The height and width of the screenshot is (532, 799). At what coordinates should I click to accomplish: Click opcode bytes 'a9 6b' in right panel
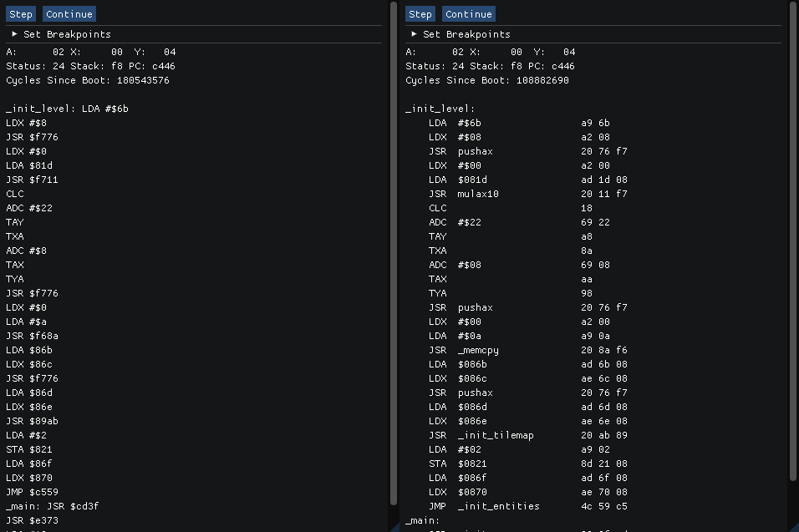click(596, 124)
